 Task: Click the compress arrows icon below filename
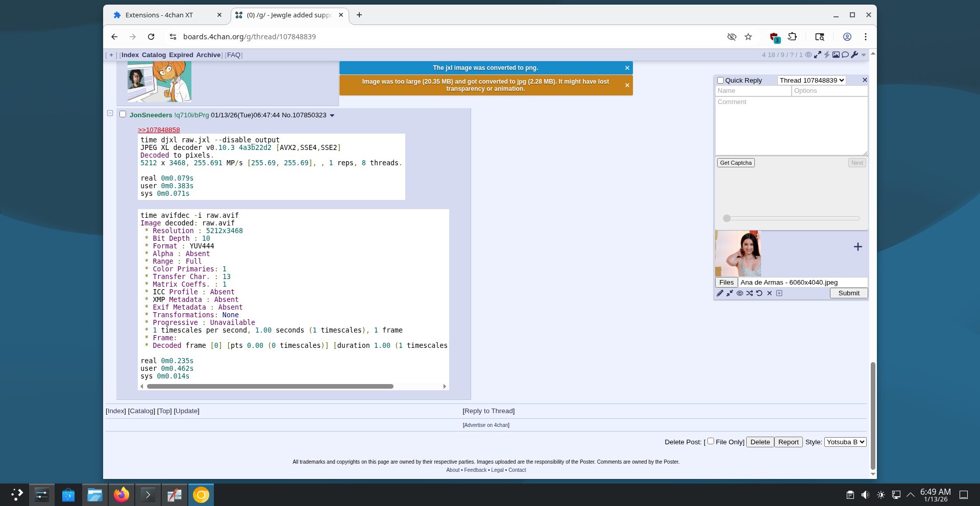click(730, 293)
